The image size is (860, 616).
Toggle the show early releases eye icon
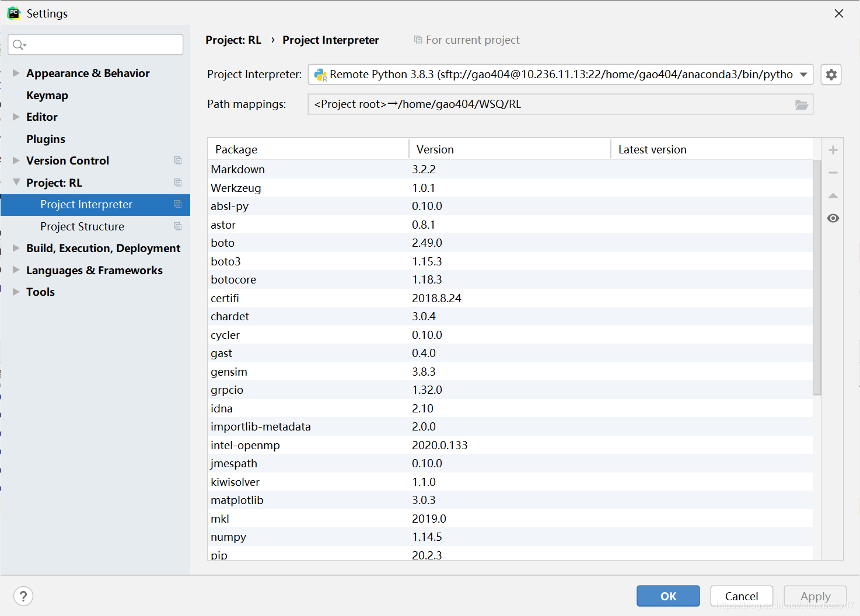pos(833,218)
